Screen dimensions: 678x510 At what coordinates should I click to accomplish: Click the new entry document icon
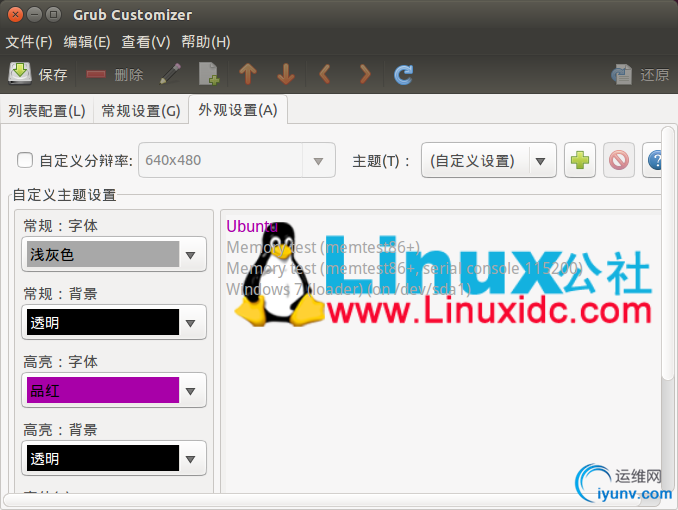tap(209, 74)
